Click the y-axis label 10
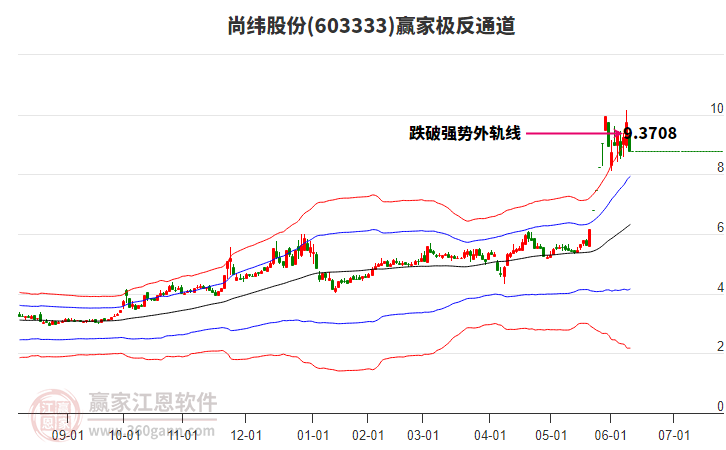The width and height of the screenshot is (726, 450). click(717, 108)
